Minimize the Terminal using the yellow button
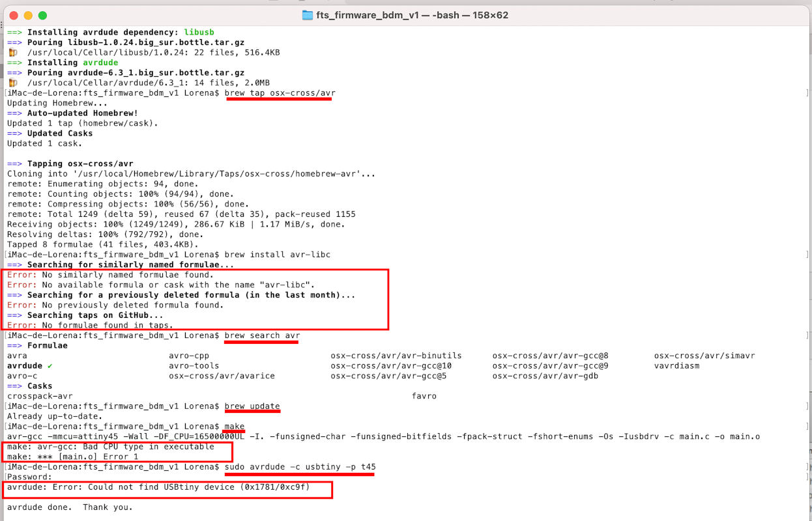 [x=28, y=15]
